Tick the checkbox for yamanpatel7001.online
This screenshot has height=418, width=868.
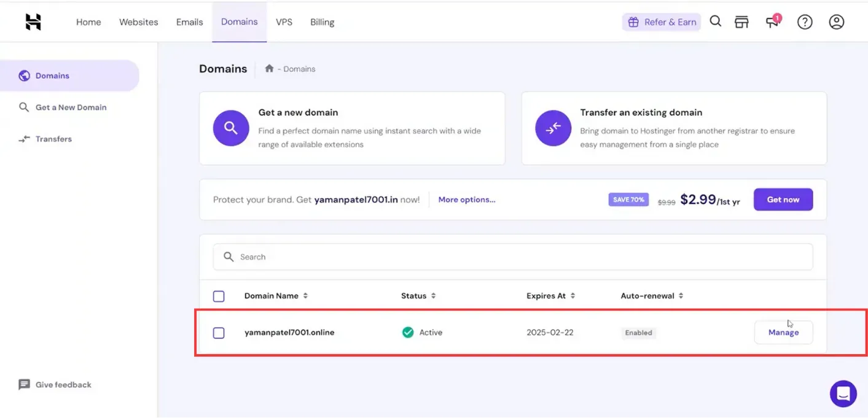pyautogui.click(x=219, y=333)
